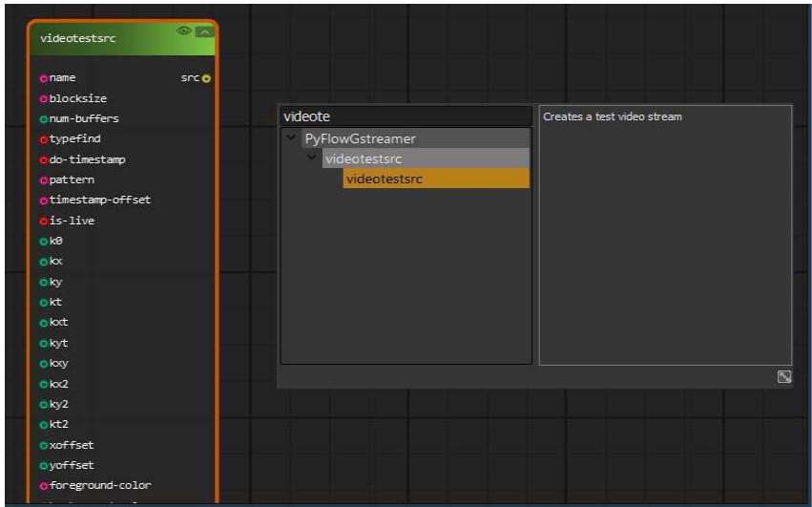Screen dimensions: 812x507
Task: Click the timestamp-offset pin
Action: point(44,201)
